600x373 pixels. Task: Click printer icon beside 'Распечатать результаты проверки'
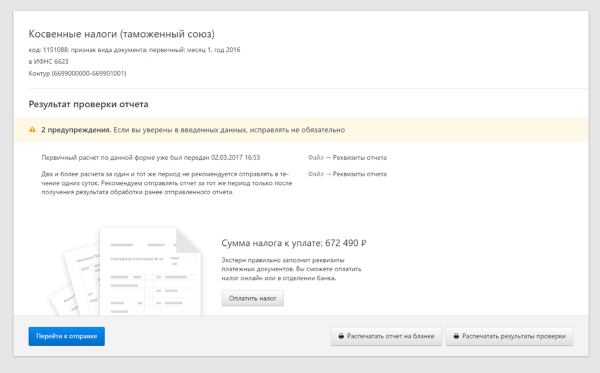pos(456,336)
